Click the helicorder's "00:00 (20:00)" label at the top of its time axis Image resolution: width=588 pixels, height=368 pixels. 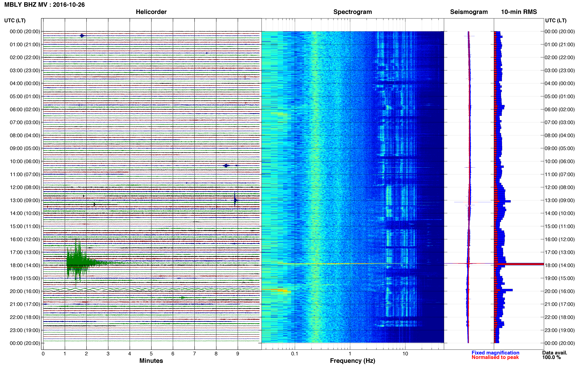click(x=25, y=31)
